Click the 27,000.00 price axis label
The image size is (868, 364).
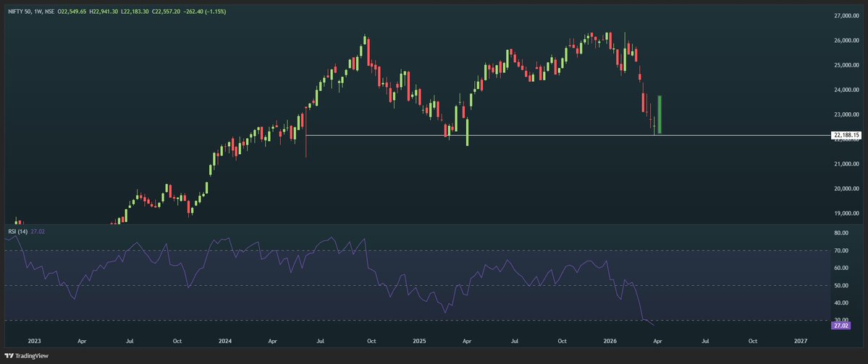point(848,16)
